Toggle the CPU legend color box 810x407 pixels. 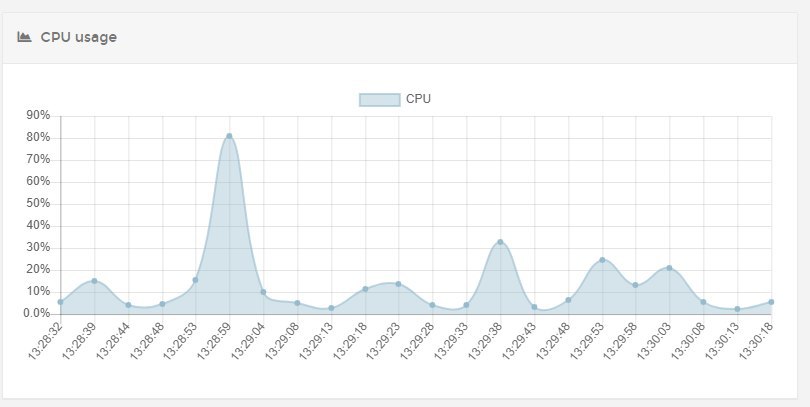pyautogui.click(x=380, y=99)
